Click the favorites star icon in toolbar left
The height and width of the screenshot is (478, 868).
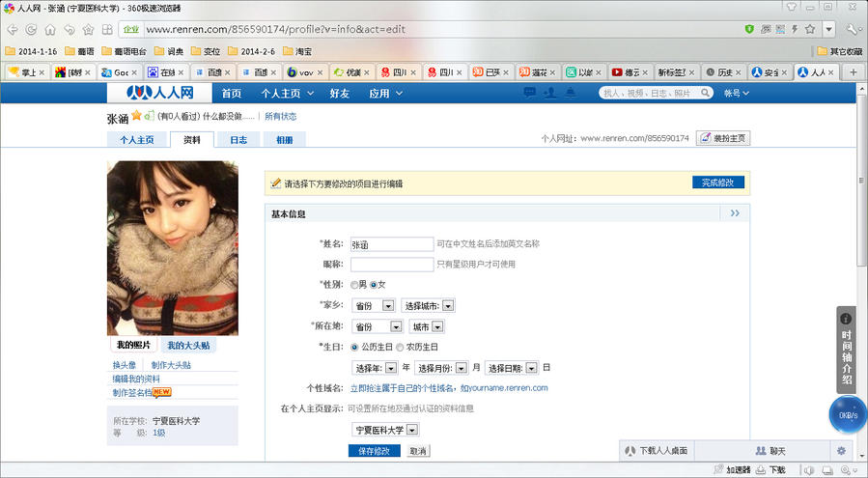[88, 29]
